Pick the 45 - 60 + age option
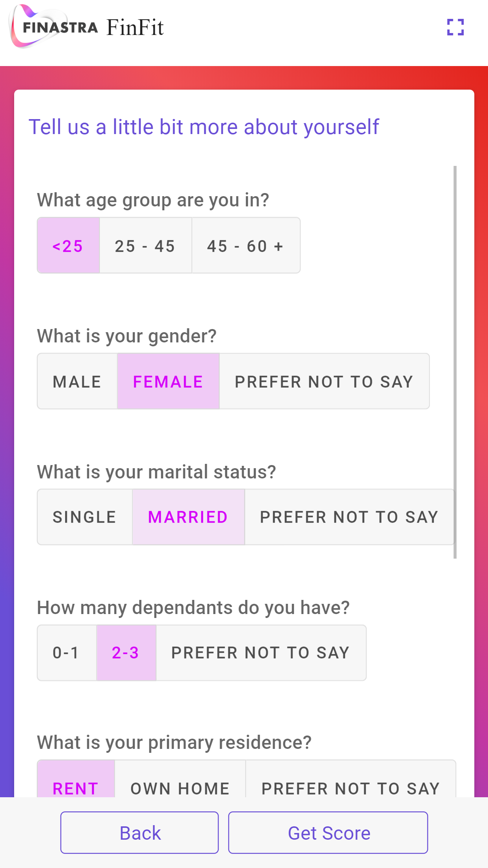The height and width of the screenshot is (868, 488). click(x=246, y=246)
